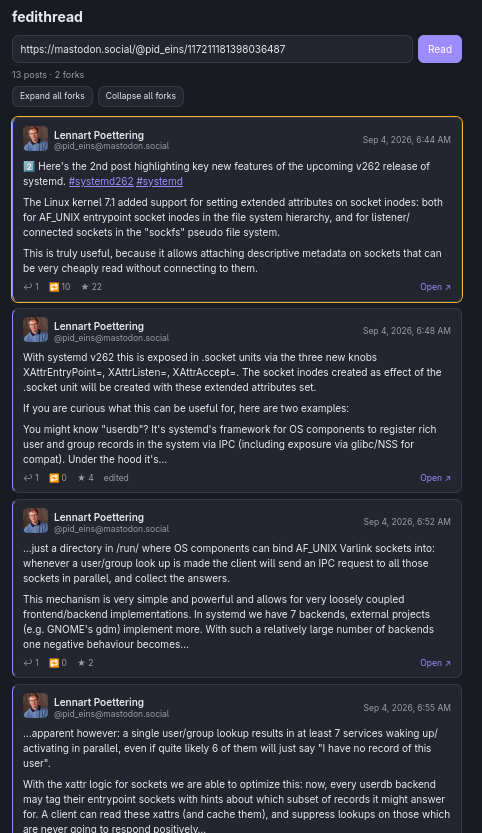Click reply icon on the 6:48 AM post
Screen dimensions: 482x833
click(x=28, y=478)
